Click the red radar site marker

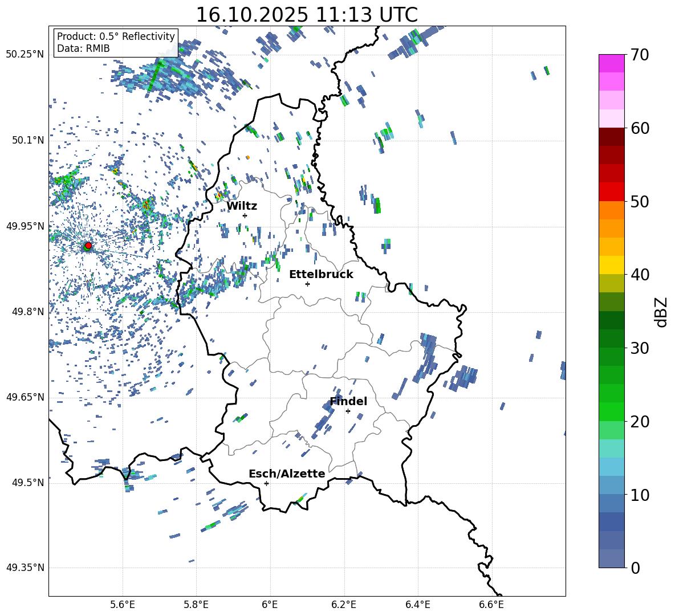pyautogui.click(x=88, y=246)
